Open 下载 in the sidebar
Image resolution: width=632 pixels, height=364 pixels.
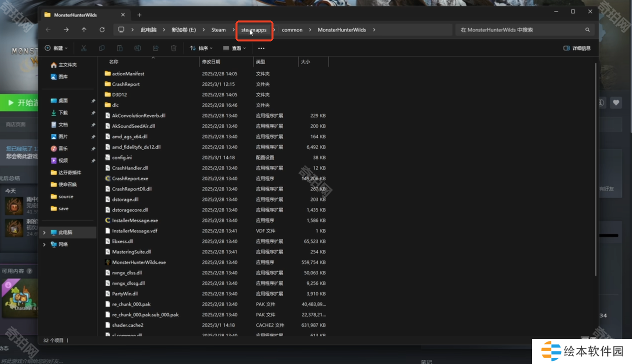(63, 113)
